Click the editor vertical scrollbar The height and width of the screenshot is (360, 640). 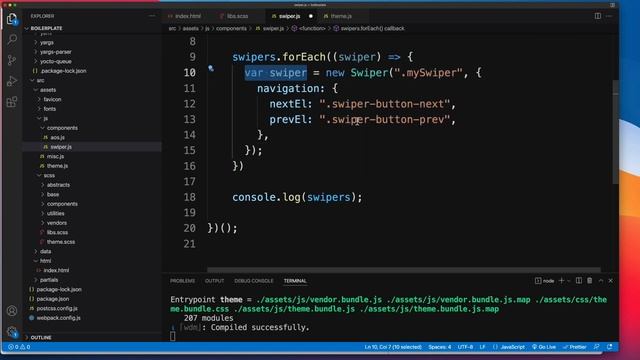click(x=616, y=132)
